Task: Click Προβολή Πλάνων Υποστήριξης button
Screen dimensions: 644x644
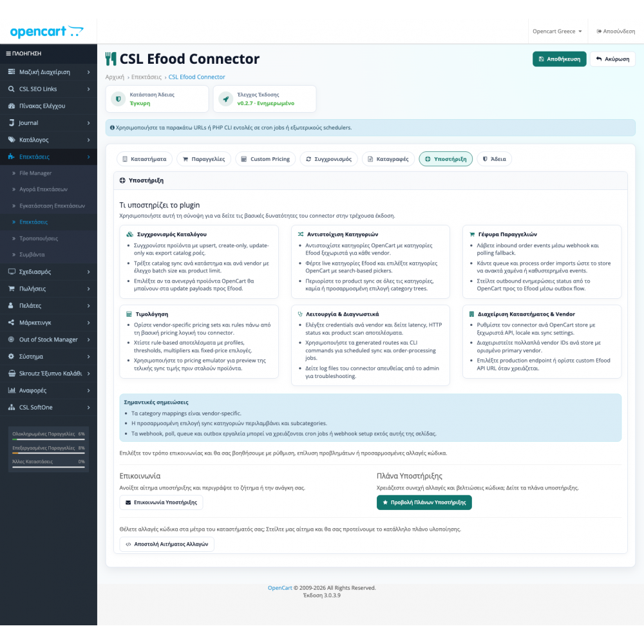Action: [x=424, y=502]
